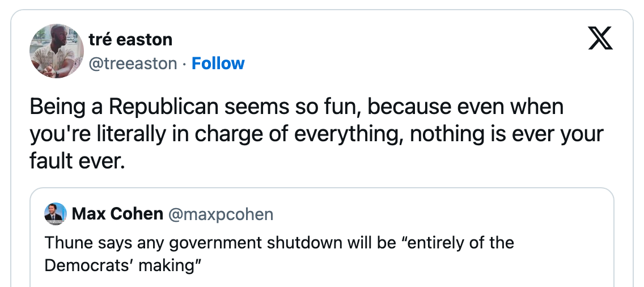This screenshot has height=287, width=644.
Task: Click the Max Cohen author name
Action: pyautogui.click(x=117, y=214)
